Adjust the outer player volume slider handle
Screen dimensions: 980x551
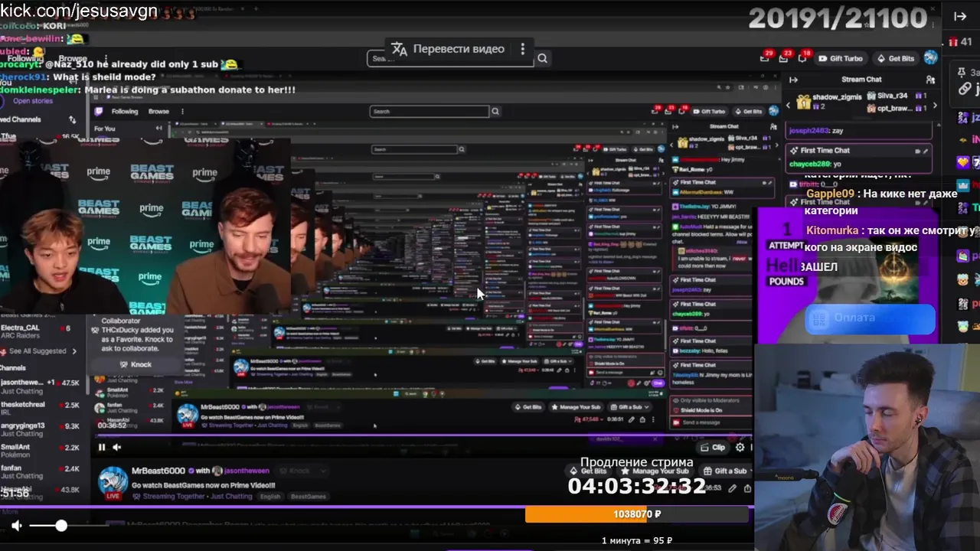[x=61, y=526]
